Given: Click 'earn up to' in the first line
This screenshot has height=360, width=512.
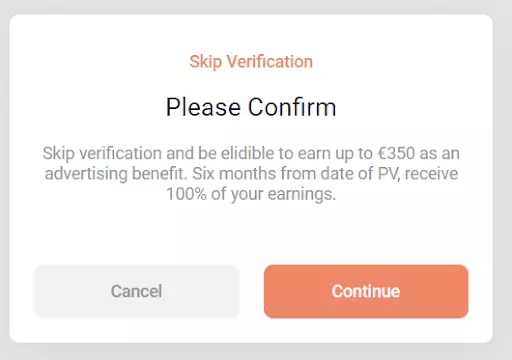Looking at the screenshot, I should [335, 154].
